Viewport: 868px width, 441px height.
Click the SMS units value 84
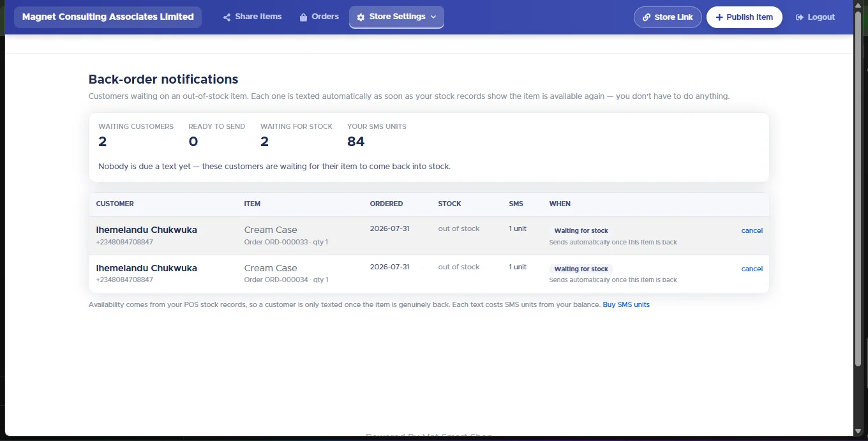coord(355,142)
